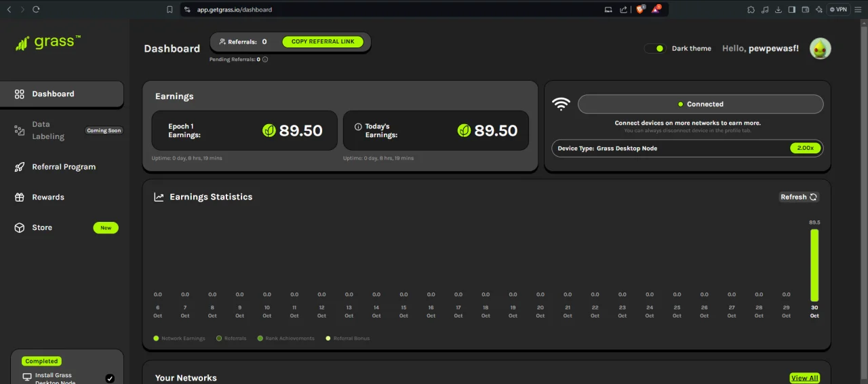Click the browser downloads icon
This screenshot has height=384, width=868.
coord(778,9)
